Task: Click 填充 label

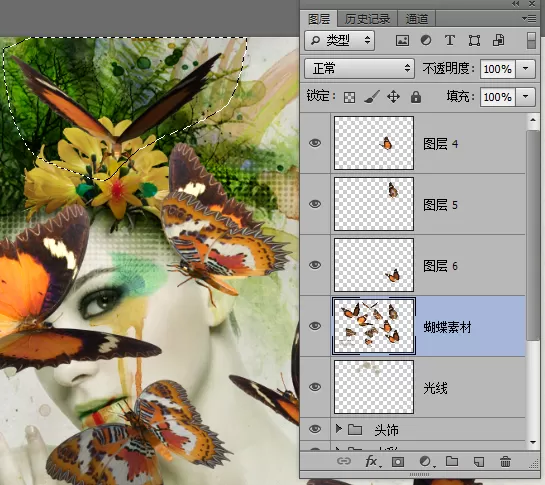Action: click(460, 96)
